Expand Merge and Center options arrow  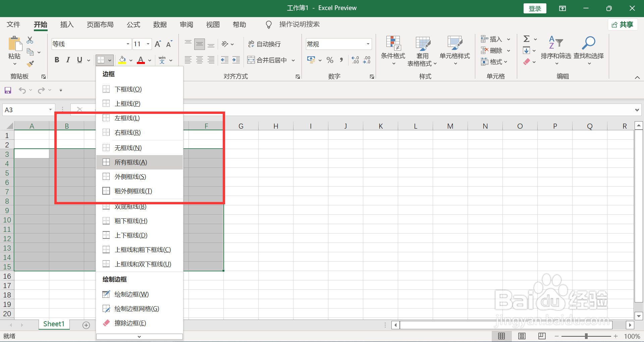click(x=293, y=60)
